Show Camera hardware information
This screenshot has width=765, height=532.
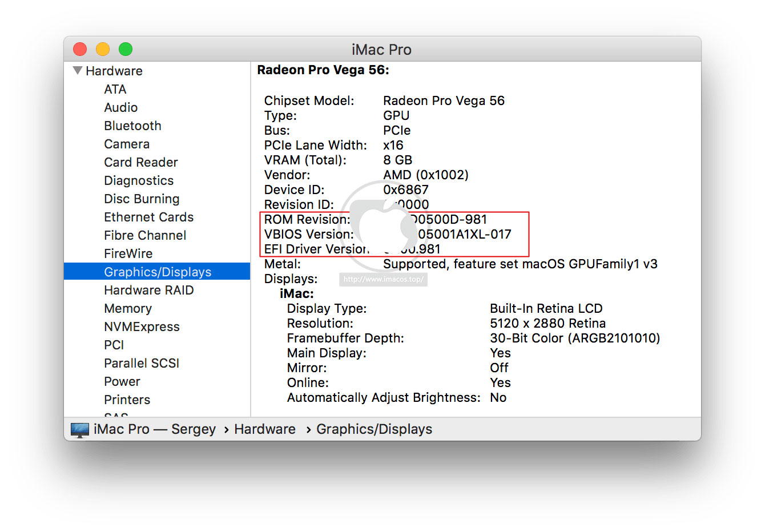127,144
